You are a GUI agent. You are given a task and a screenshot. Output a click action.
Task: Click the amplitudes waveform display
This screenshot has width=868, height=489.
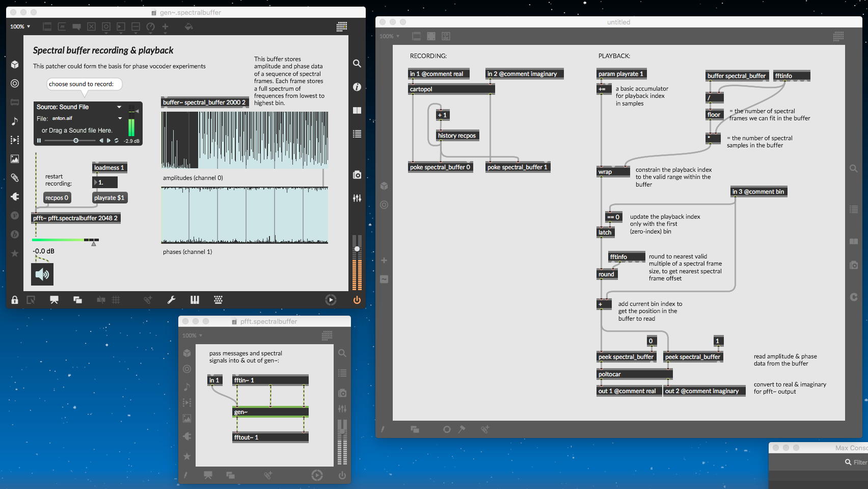245,140
